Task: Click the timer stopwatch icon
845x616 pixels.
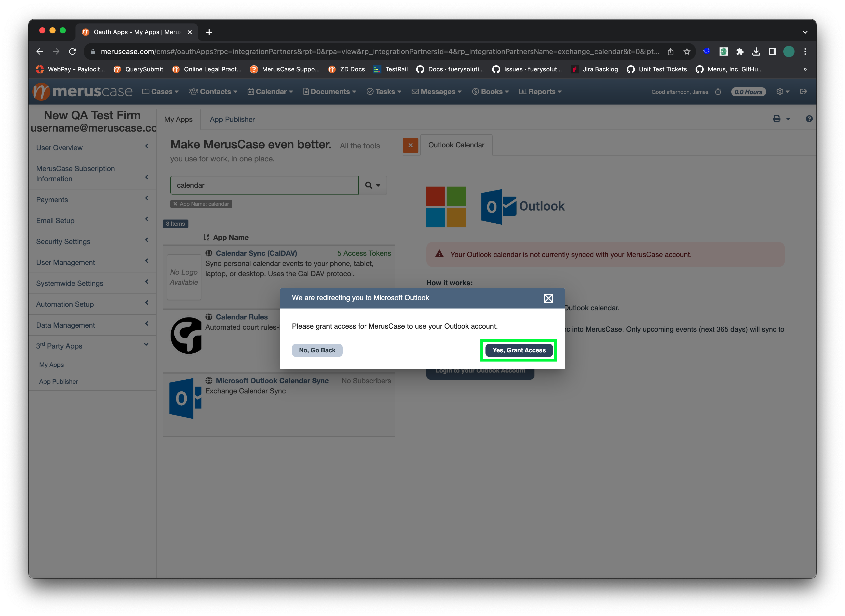Action: pos(718,92)
